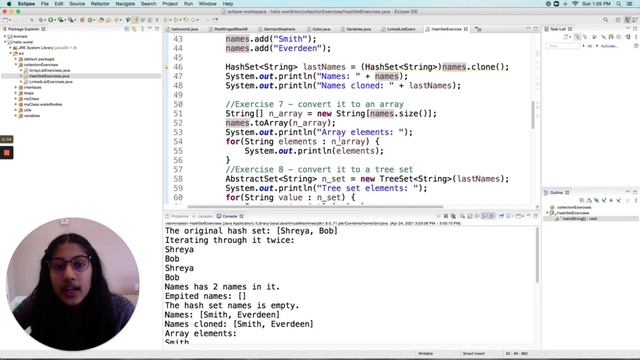The height and width of the screenshot is (360, 640).
Task: Click the Coverage run toolbar icon
Action: point(60,20)
